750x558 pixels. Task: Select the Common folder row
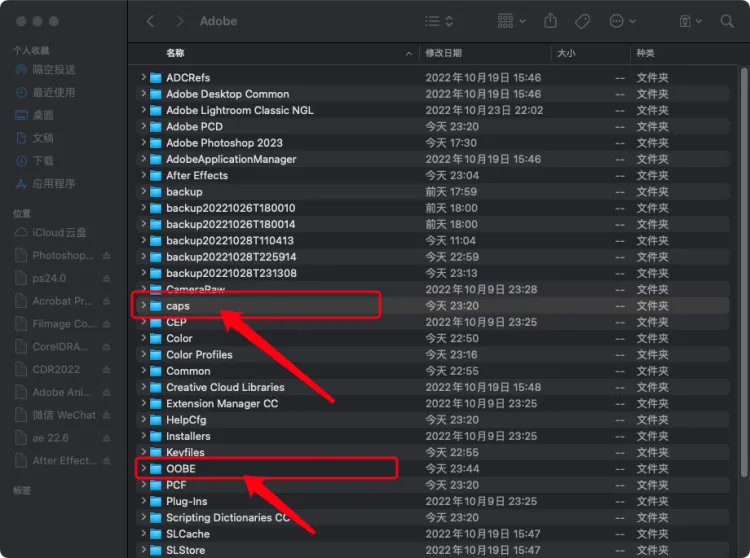pyautogui.click(x=433, y=371)
